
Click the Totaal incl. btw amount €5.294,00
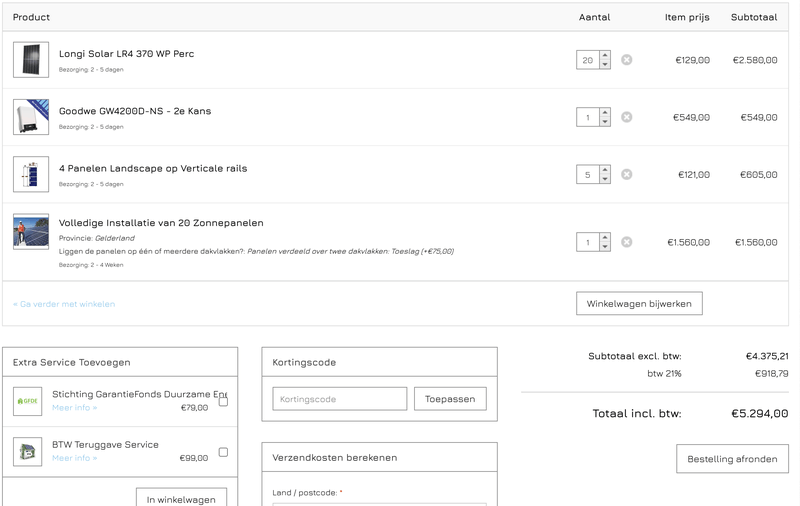point(760,413)
